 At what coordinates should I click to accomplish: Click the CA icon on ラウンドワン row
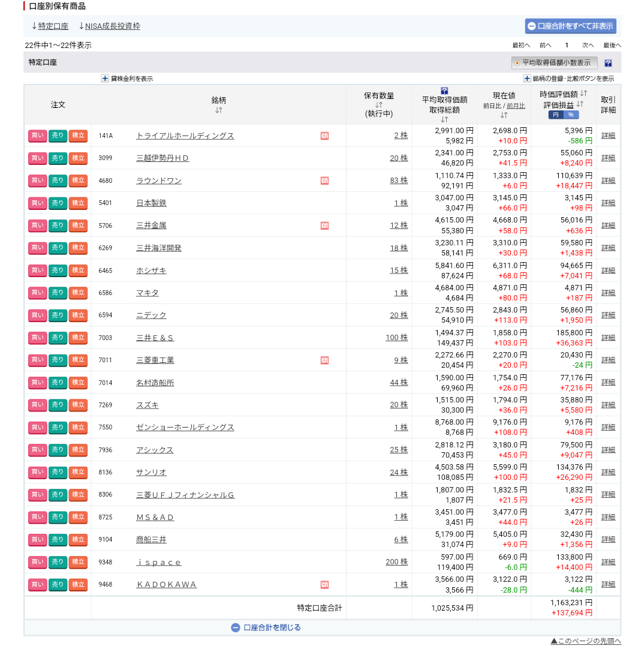[324, 181]
